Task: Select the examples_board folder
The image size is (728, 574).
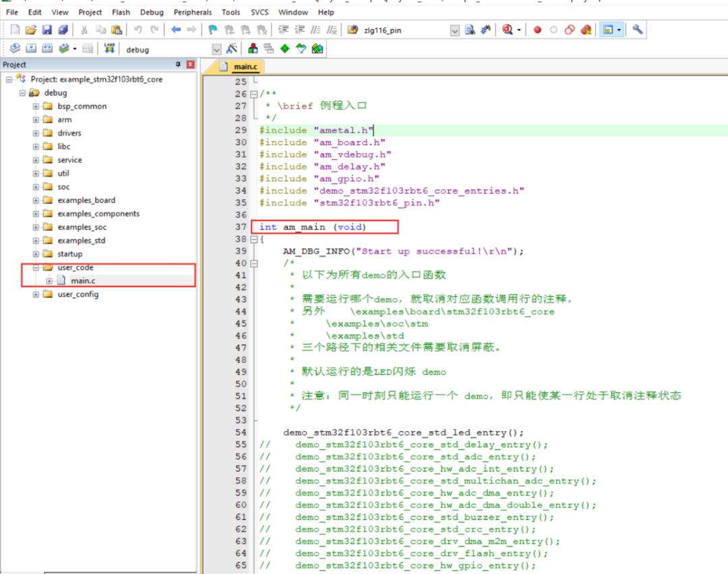Action: click(86, 200)
